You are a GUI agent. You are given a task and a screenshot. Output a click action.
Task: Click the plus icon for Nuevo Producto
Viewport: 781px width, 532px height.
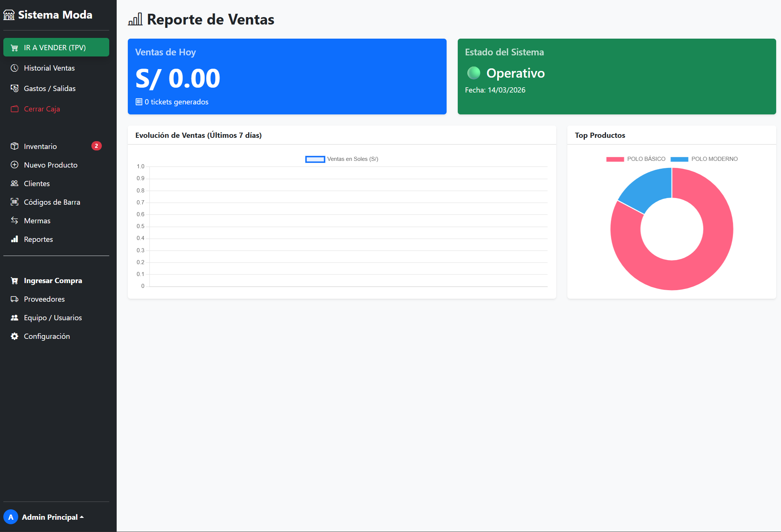[x=14, y=165]
